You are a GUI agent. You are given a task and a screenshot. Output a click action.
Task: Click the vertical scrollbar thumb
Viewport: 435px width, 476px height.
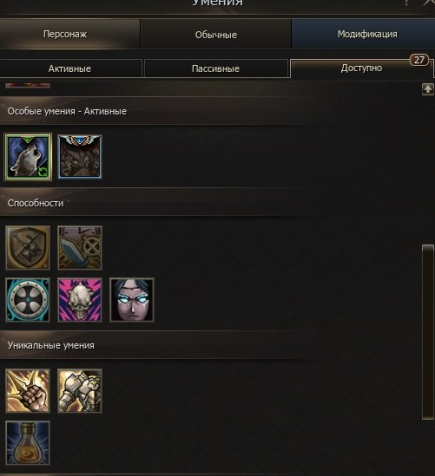point(428,332)
